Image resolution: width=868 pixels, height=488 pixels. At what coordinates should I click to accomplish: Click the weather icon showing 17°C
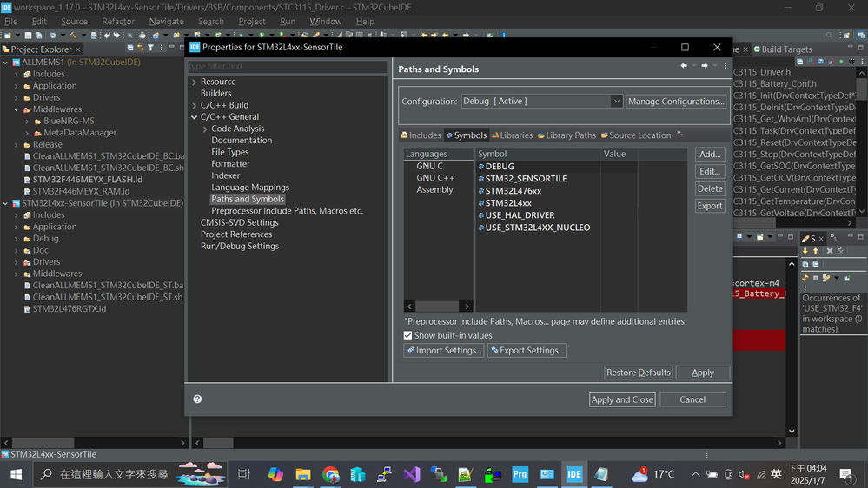640,474
